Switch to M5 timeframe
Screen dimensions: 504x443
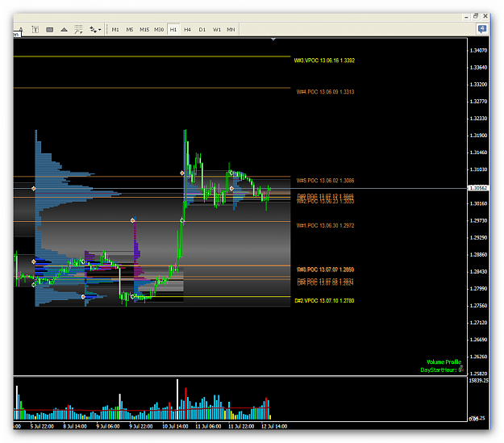[130, 30]
